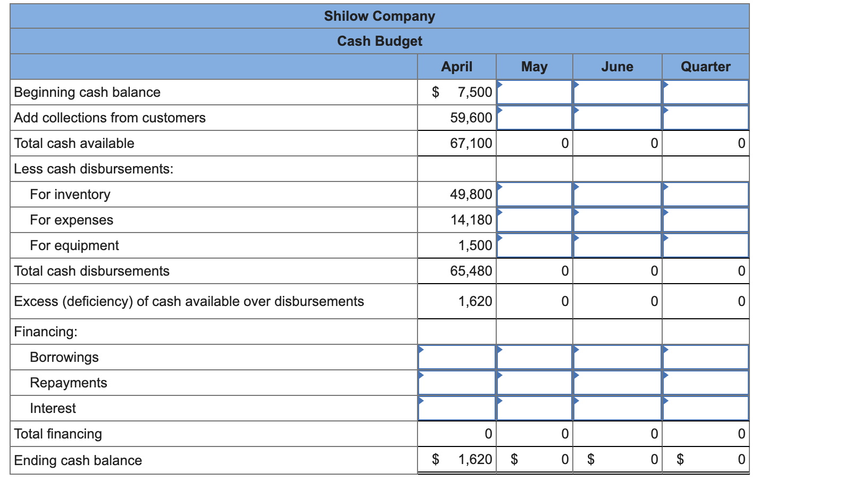The width and height of the screenshot is (868, 480).
Task: Click the April inventory value 49,800
Action: (471, 194)
